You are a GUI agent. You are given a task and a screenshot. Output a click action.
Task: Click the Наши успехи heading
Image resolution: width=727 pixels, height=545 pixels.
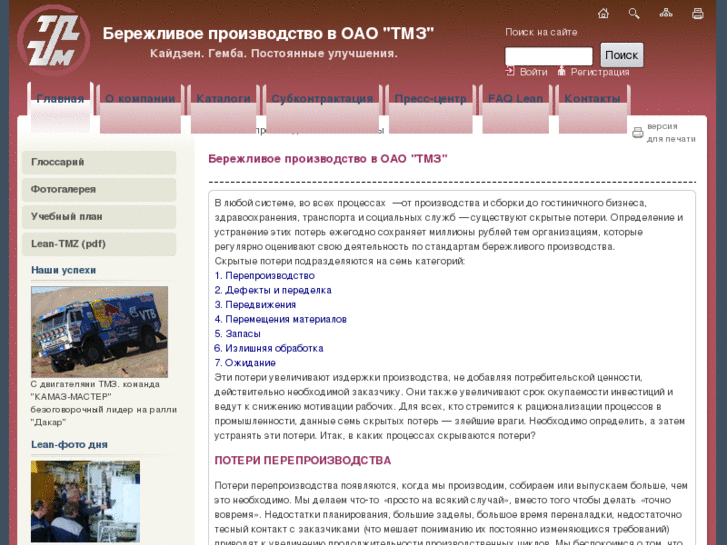point(64,270)
